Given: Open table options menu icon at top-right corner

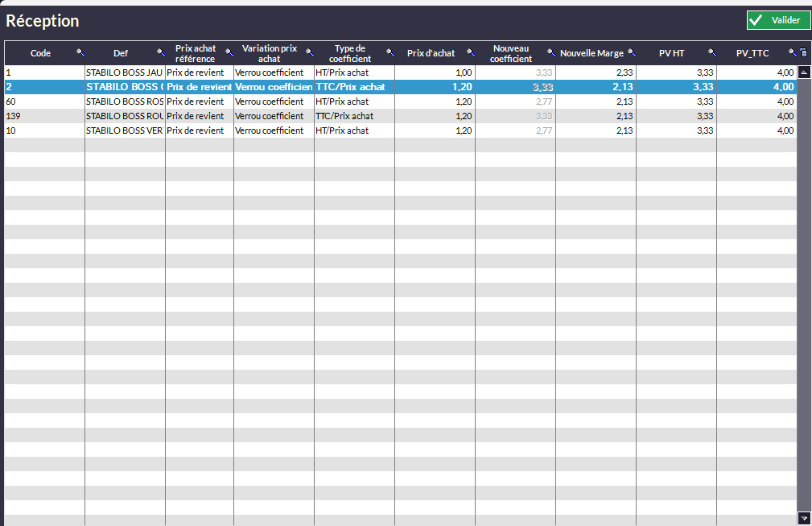Looking at the screenshot, I should (x=802, y=53).
